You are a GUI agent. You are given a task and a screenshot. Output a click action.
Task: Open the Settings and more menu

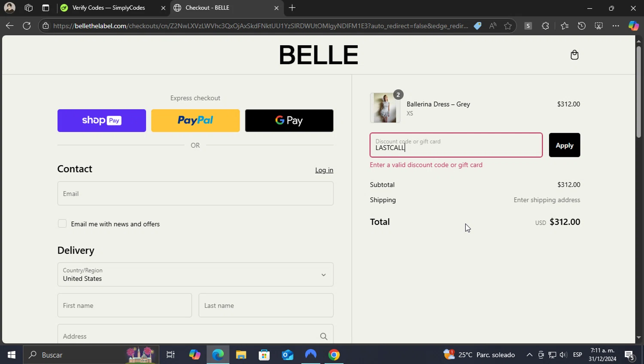pyautogui.click(x=616, y=26)
